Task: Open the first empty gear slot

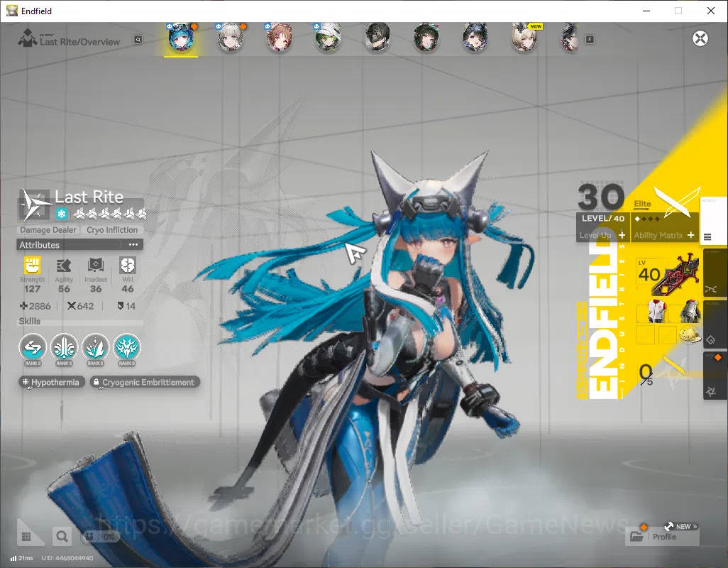Action: [x=646, y=334]
